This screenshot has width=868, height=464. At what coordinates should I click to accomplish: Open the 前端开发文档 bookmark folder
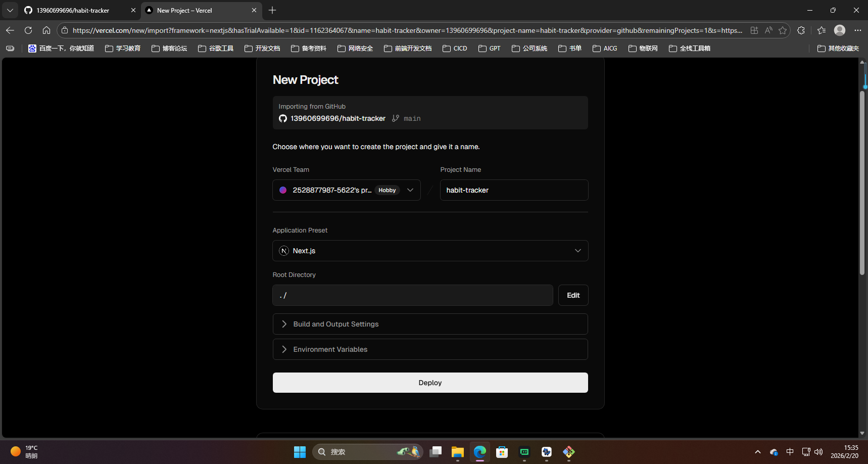(x=408, y=49)
